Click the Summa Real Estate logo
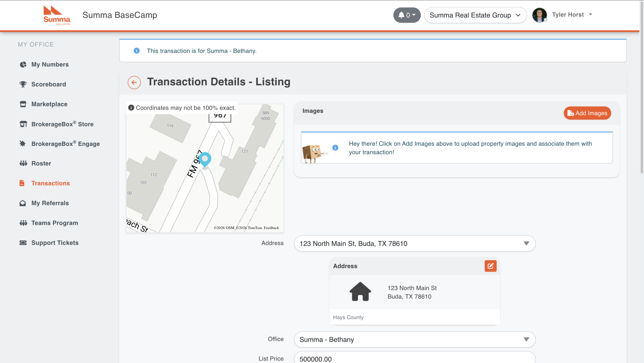Image resolution: width=644 pixels, height=363 pixels. [x=57, y=15]
